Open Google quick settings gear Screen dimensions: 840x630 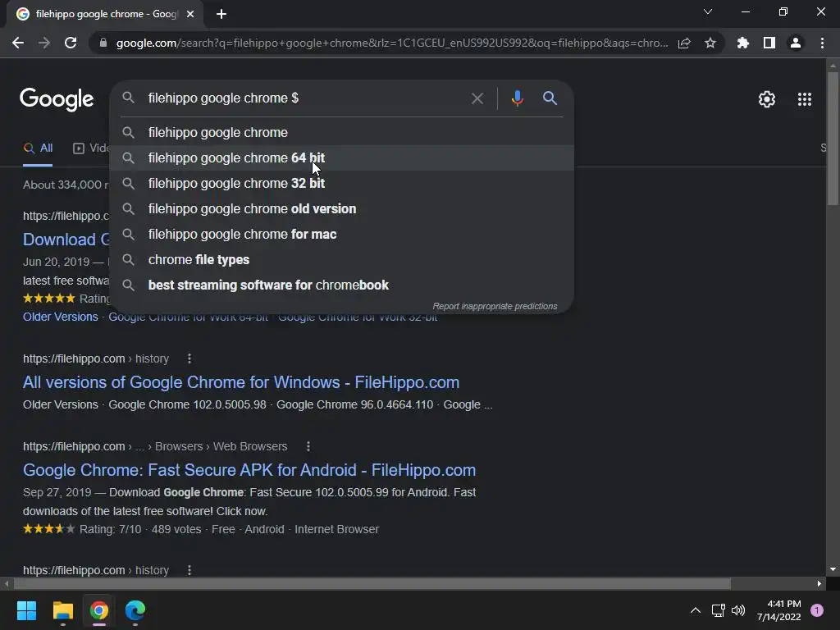767,99
